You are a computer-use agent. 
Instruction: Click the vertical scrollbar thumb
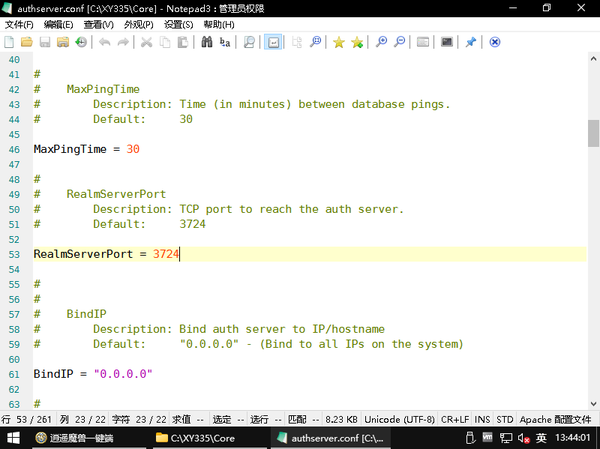(x=593, y=132)
